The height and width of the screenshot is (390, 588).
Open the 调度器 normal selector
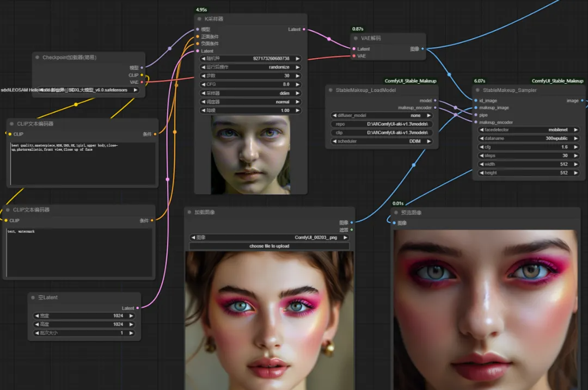click(x=250, y=102)
